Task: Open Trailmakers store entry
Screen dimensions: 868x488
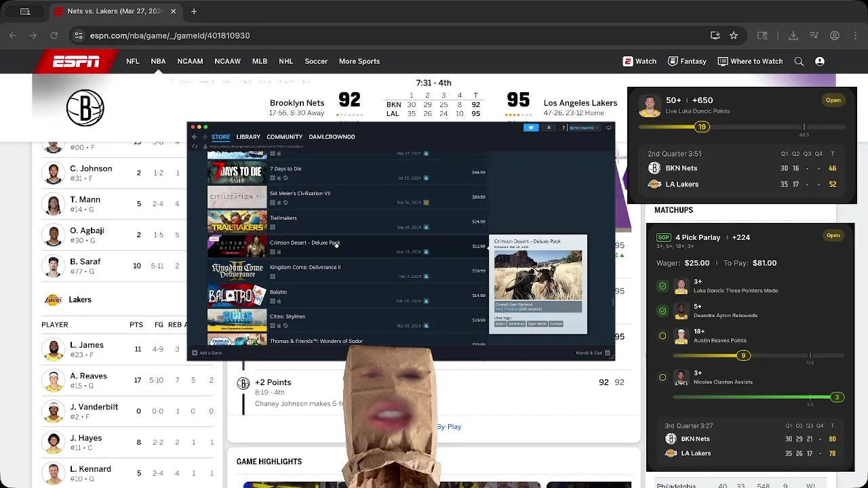Action: 347,221
